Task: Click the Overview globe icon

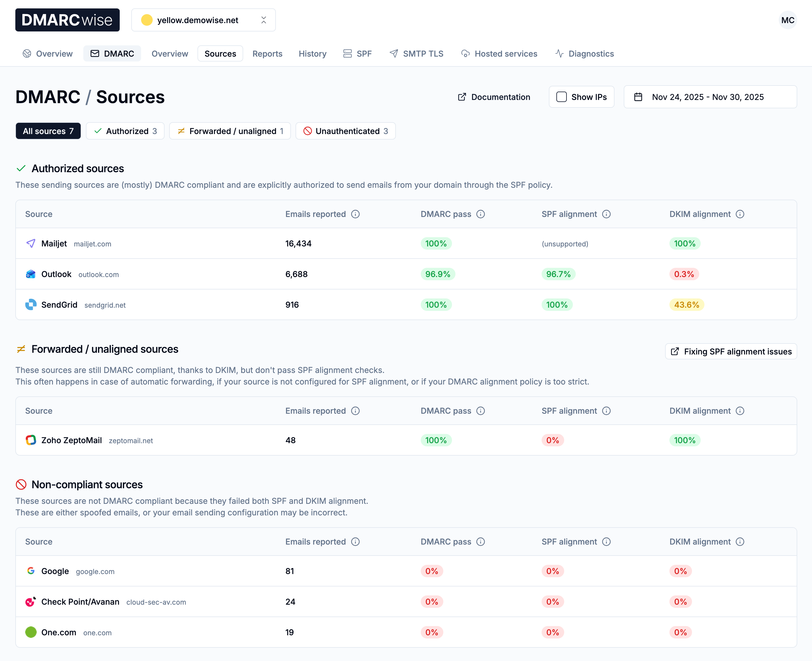Action: [27, 53]
